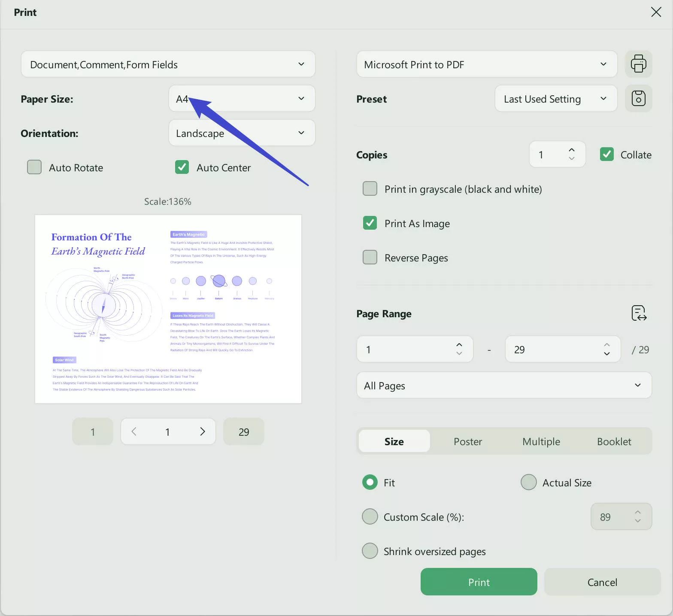Open the Paper Size dropdown
Image resolution: width=673 pixels, height=616 pixels.
coord(242,99)
